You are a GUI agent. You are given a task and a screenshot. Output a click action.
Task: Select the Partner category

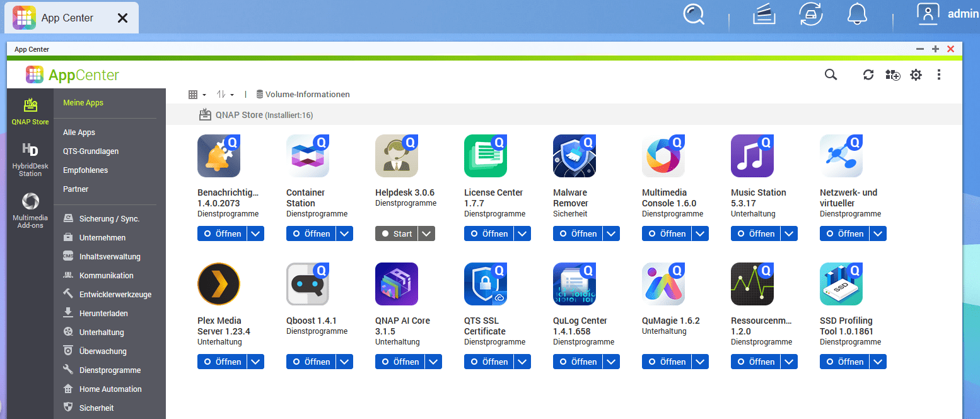(x=76, y=189)
